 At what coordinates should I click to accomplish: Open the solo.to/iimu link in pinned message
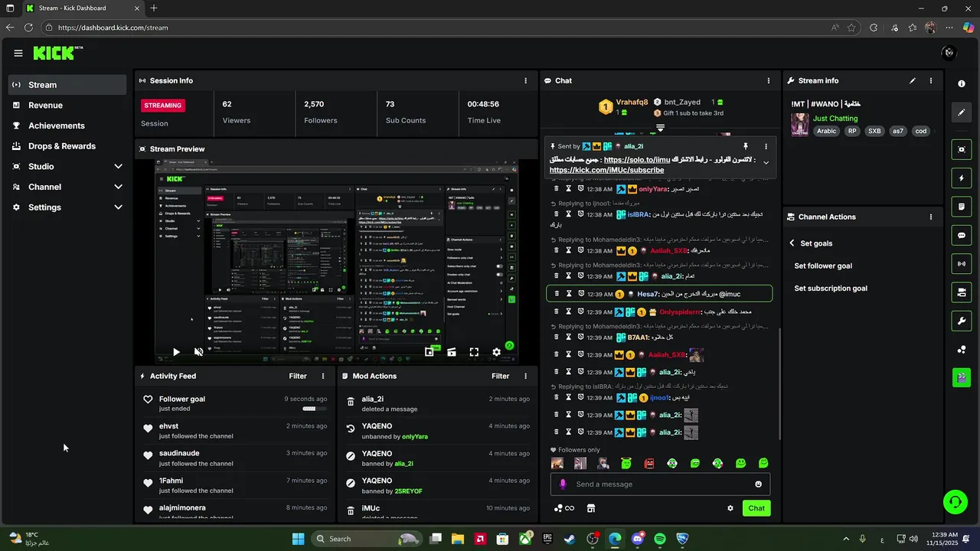pos(637,160)
